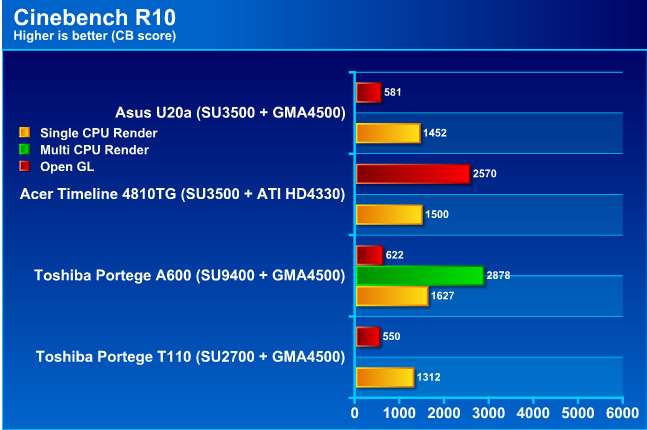Click the value label '2570'

click(484, 174)
